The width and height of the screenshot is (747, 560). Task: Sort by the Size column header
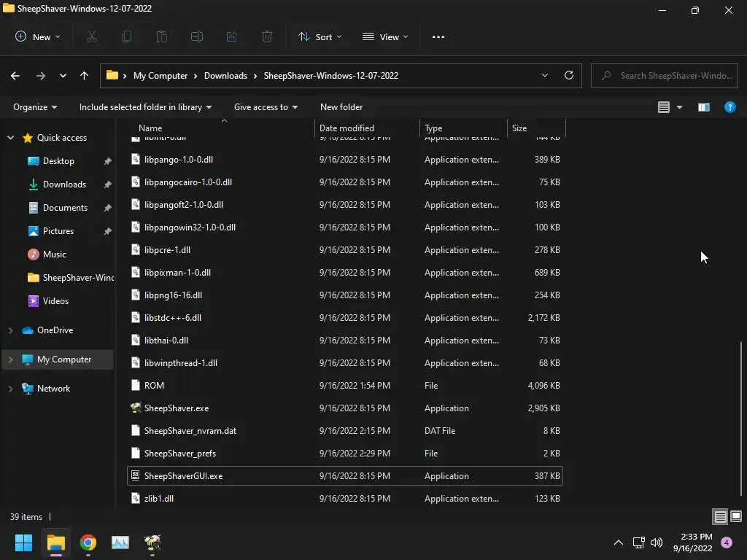click(x=536, y=128)
